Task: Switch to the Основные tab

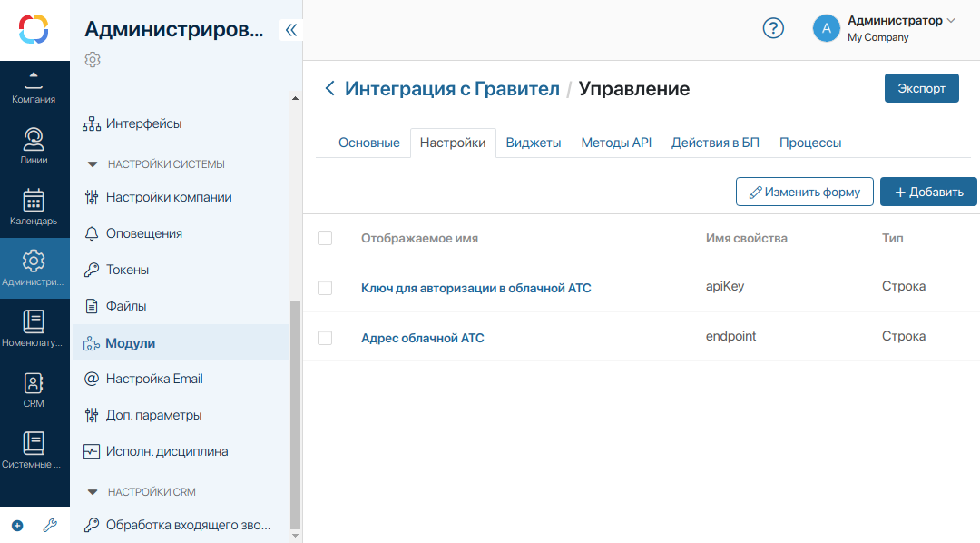Action: pos(368,143)
